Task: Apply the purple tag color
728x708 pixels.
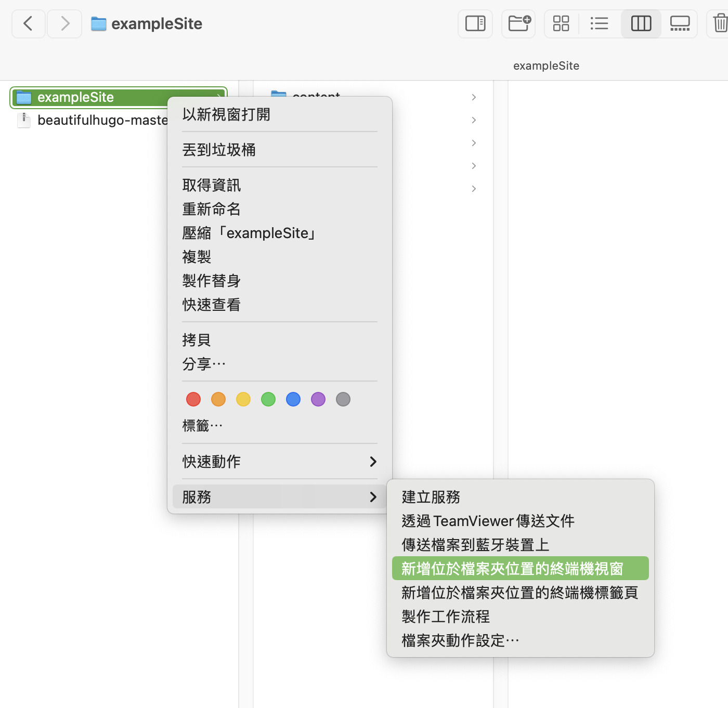Action: tap(318, 399)
